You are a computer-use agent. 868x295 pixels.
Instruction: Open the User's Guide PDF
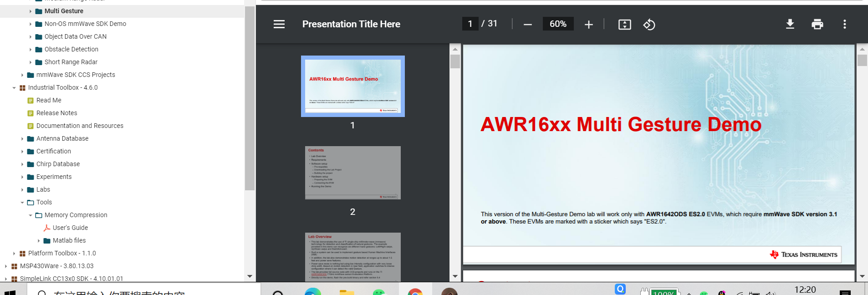70,228
